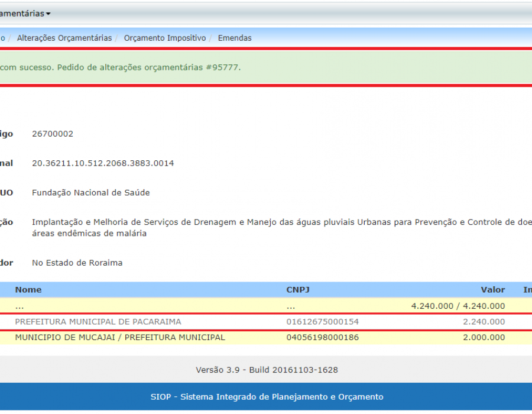Click the value 2.240.000
The height and width of the screenshot is (414, 532).
click(484, 322)
